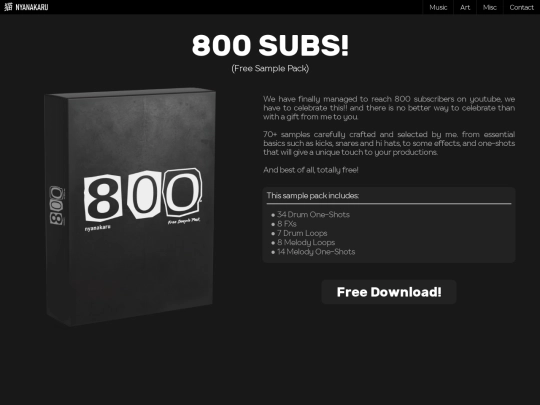Click the (Free Sample Pack) subtitle
Image resolution: width=540 pixels, height=405 pixels.
pyautogui.click(x=270, y=69)
